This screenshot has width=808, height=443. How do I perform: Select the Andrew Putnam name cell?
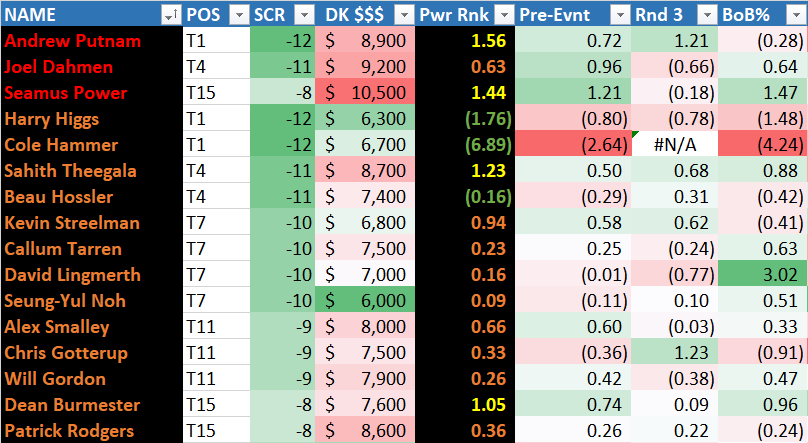tap(92, 41)
